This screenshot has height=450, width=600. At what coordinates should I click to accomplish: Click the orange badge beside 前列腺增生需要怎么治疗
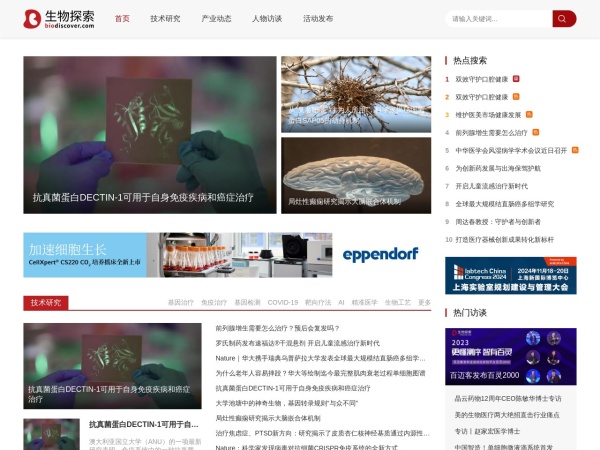pos(536,132)
